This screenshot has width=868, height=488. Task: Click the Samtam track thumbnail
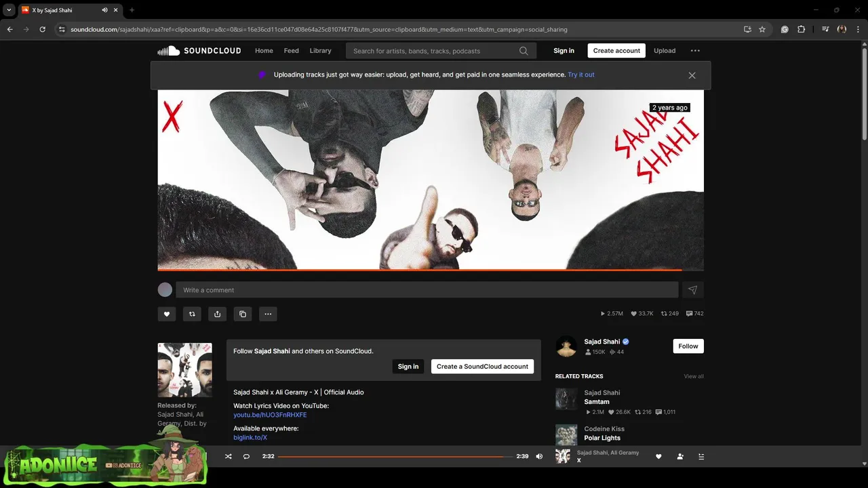coord(566,399)
